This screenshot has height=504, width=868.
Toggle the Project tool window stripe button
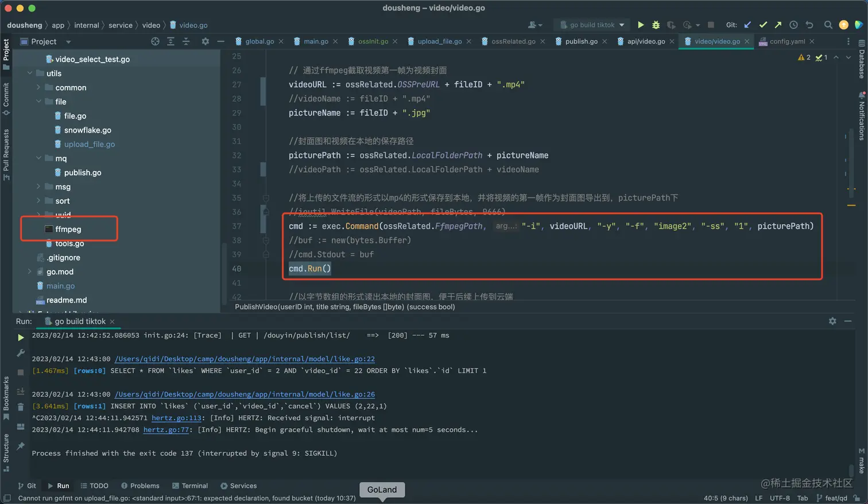(6, 54)
